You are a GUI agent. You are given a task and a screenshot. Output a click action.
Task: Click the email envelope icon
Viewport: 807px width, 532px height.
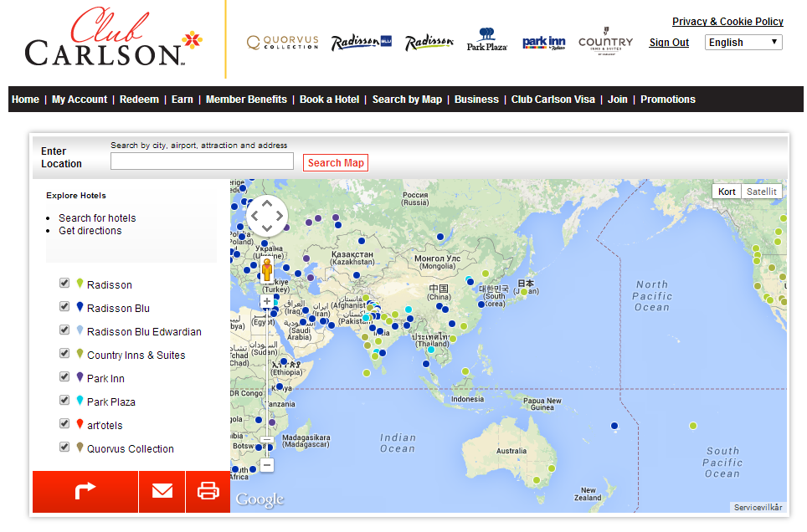(162, 491)
